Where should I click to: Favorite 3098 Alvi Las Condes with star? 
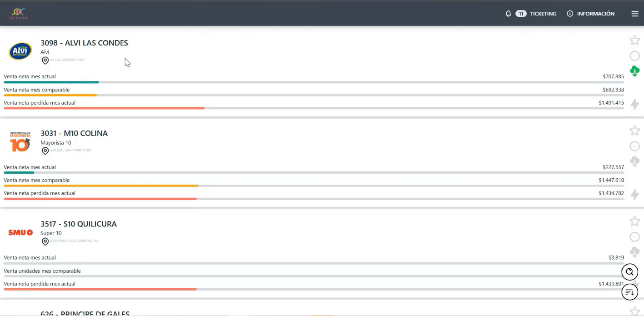point(634,40)
